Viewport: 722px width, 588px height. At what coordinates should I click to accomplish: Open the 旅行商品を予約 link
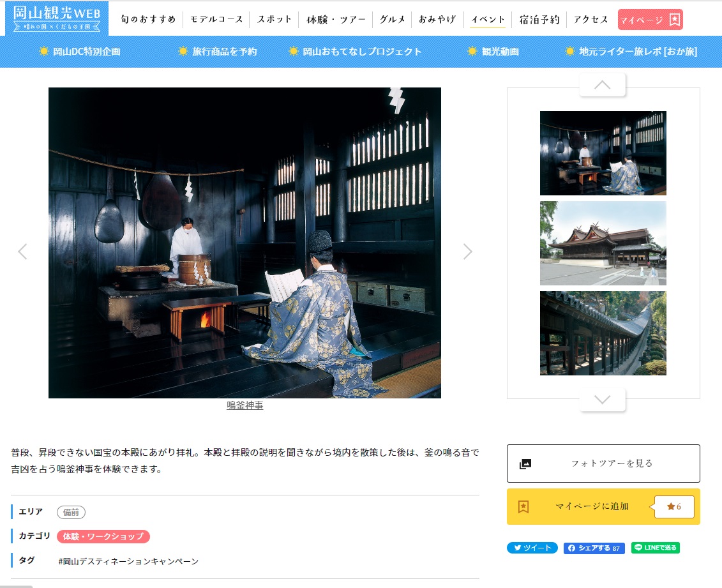click(x=224, y=52)
